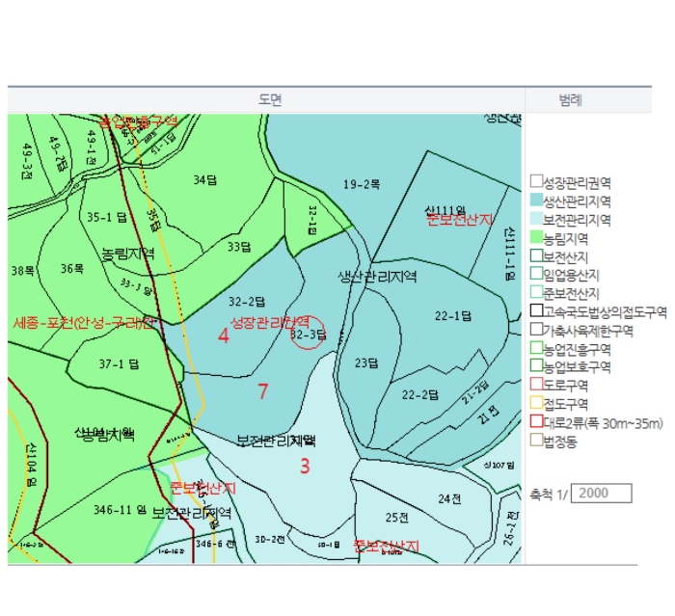This screenshot has width=675, height=616.
Task: Click the 농업진흥구역 legend text
Action: 577,349
